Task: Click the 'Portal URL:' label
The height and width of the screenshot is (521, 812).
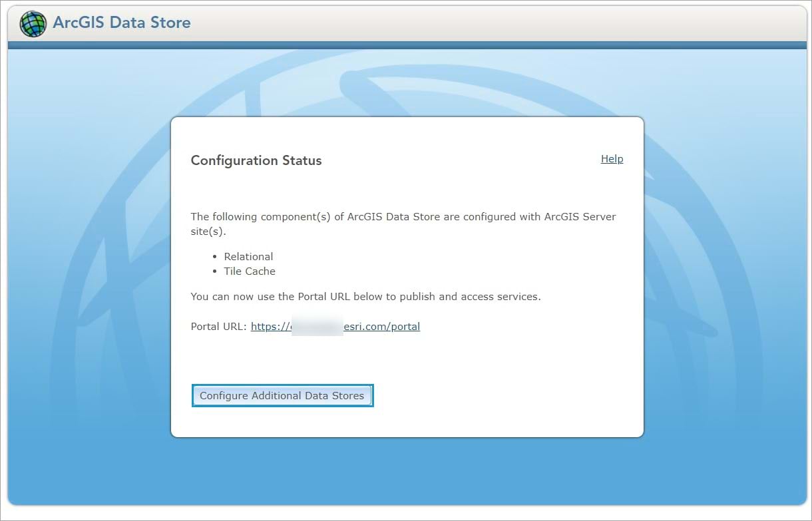Action: click(219, 327)
